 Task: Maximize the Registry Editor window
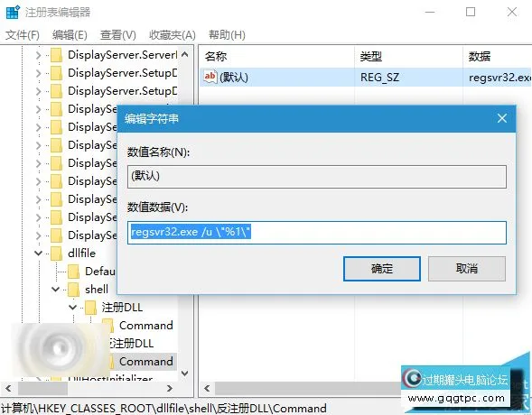[x=471, y=13]
